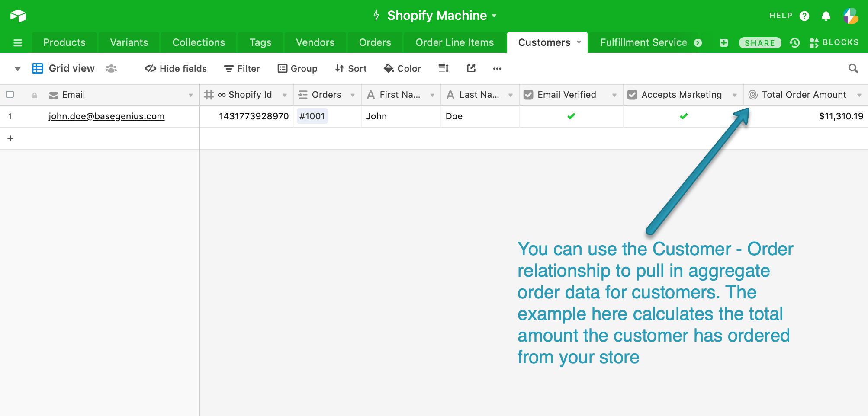Select the First Name cell John

click(401, 116)
